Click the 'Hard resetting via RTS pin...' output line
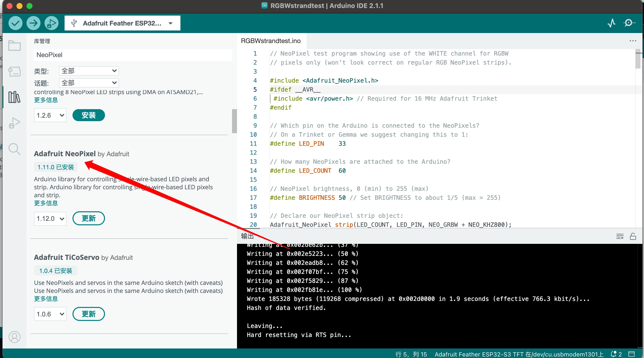The image size is (644, 358). point(299,335)
